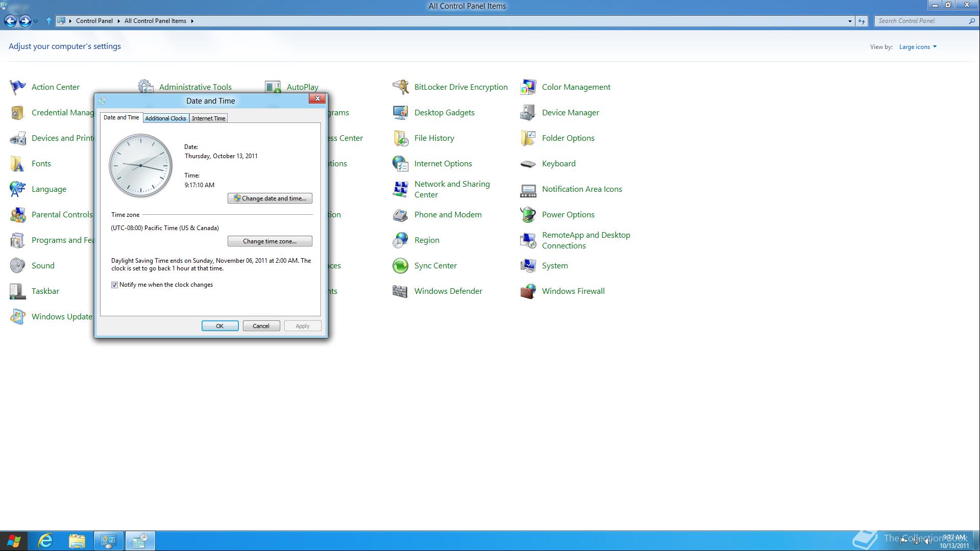The height and width of the screenshot is (551, 980).
Task: Go back with the Back arrow
Action: [10, 21]
